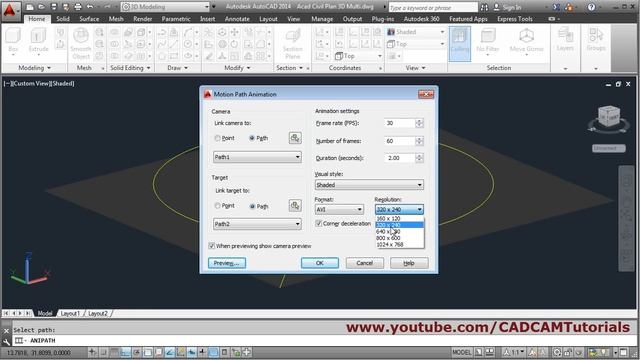Open the Solid ribbon tab
Viewport: 640px width, 360px height.
coord(62,19)
